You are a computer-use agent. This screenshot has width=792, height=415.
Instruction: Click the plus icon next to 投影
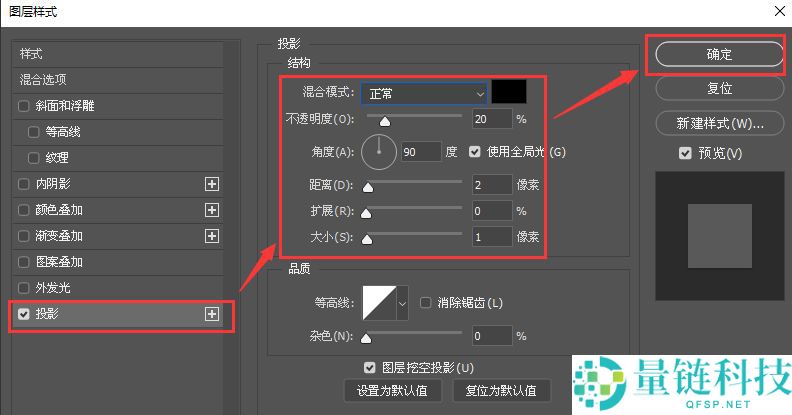pos(211,314)
